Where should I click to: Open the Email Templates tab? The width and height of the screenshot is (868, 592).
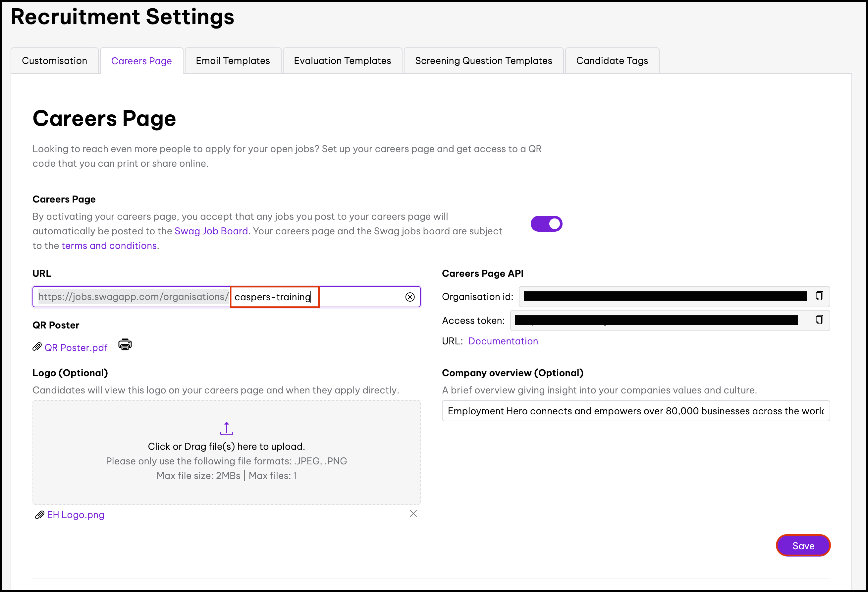[x=233, y=61]
